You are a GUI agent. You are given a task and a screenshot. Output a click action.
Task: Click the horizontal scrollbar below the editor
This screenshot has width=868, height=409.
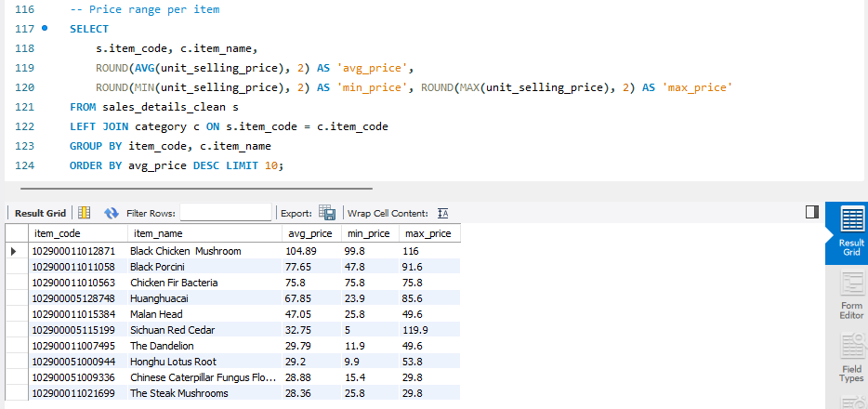(x=196, y=188)
